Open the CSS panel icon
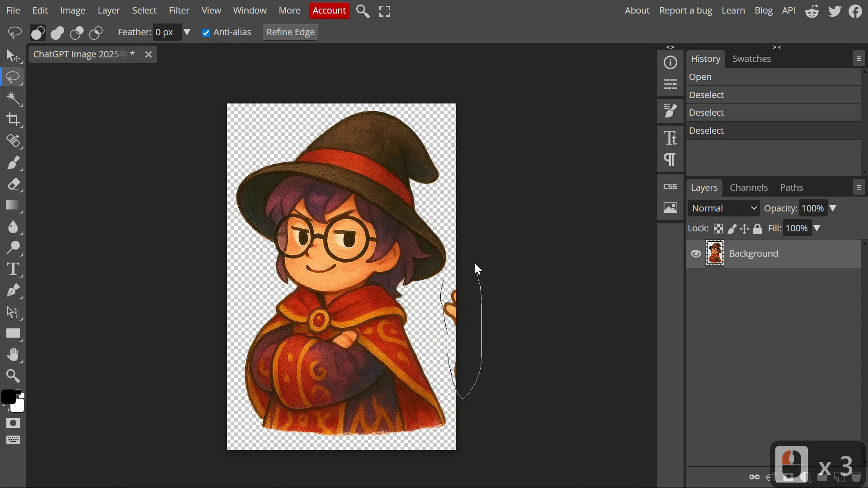Image resolution: width=868 pixels, height=488 pixels. 670,187
